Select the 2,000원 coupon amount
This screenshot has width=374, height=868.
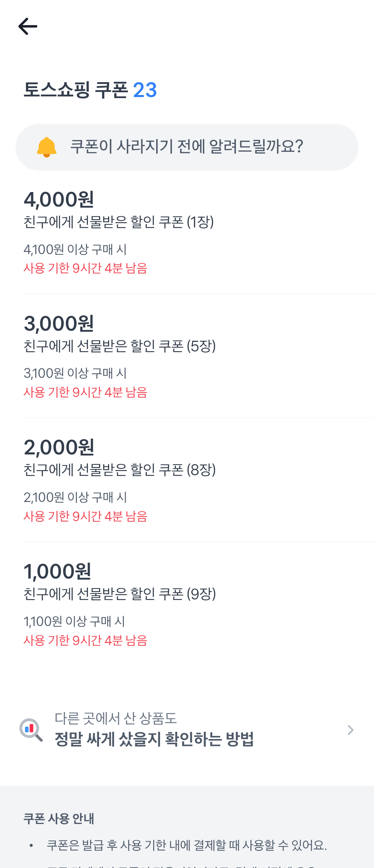pyautogui.click(x=59, y=448)
